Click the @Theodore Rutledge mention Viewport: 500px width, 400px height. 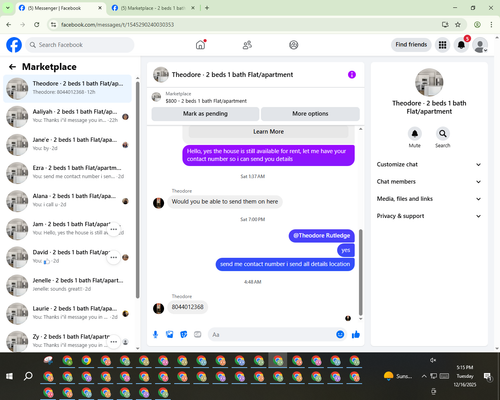(x=322, y=236)
